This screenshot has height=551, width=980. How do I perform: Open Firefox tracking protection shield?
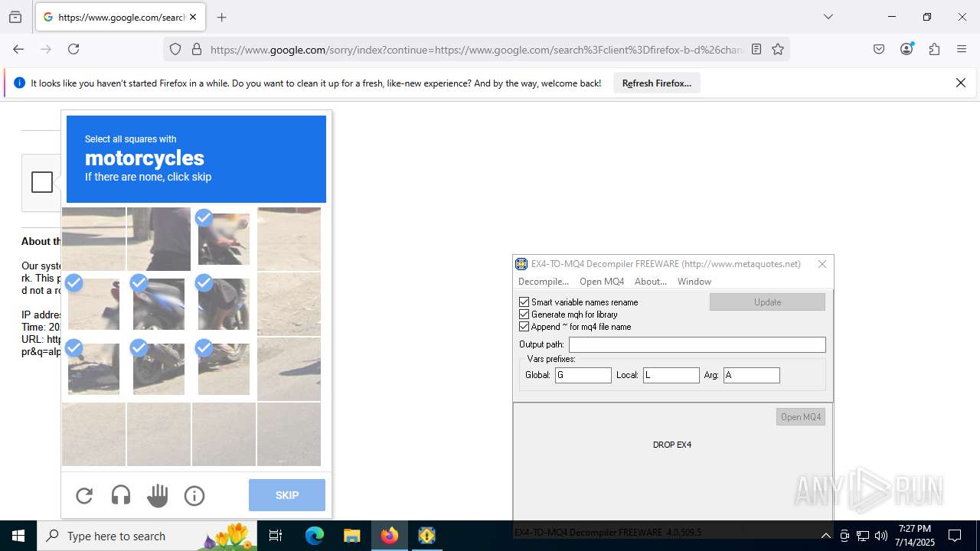point(175,49)
